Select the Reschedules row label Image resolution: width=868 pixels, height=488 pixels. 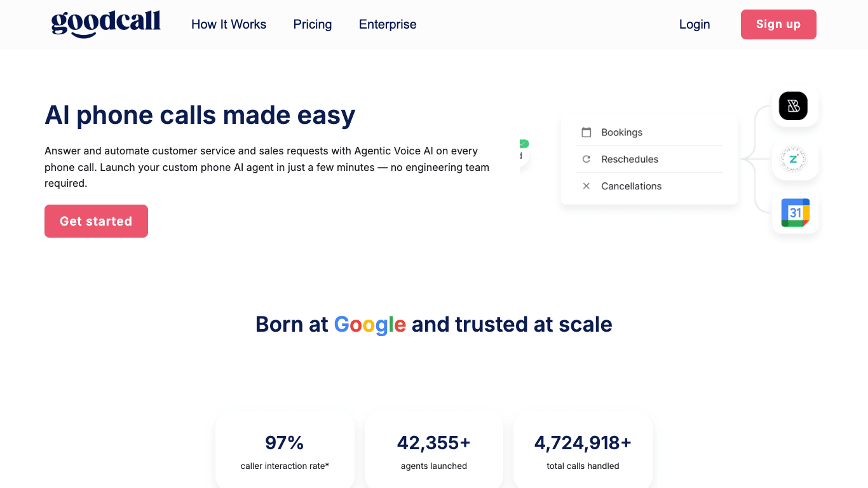pos(630,159)
